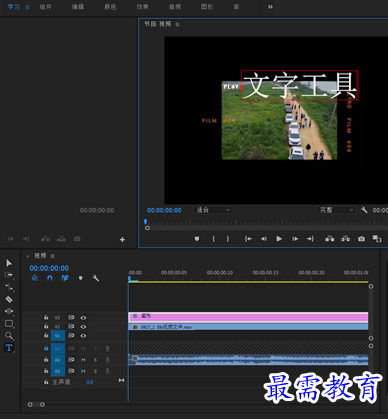
Task: Select the Ripple Edit tool
Action: click(9, 287)
